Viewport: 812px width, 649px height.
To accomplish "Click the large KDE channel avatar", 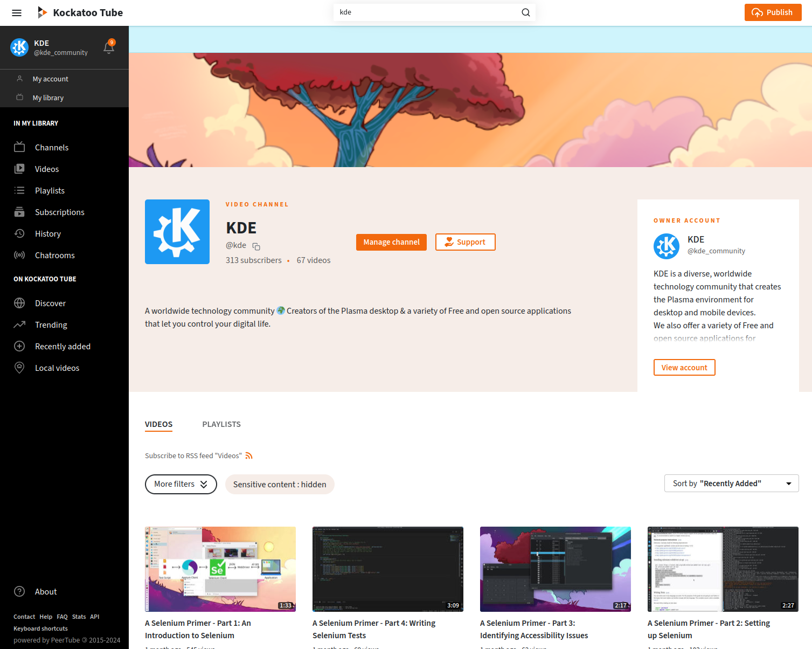I will click(x=177, y=232).
